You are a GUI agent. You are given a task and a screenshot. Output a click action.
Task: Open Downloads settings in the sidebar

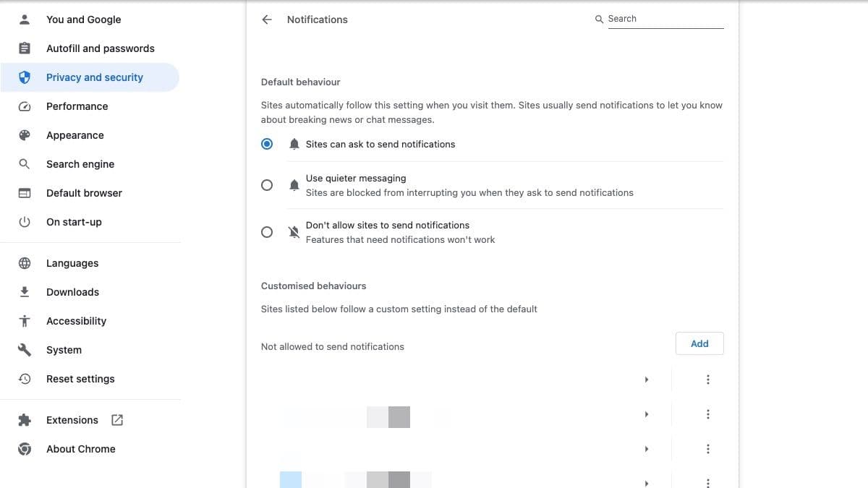pyautogui.click(x=72, y=292)
